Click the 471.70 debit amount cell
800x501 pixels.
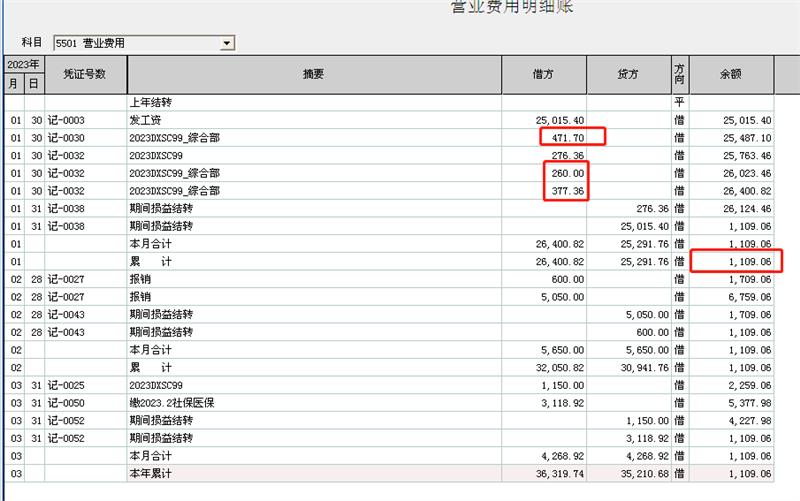(x=572, y=137)
